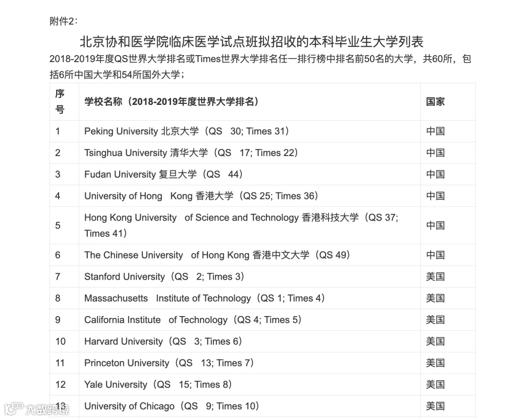Click the '附件2:' label at top
The width and height of the screenshot is (532, 419).
click(64, 21)
